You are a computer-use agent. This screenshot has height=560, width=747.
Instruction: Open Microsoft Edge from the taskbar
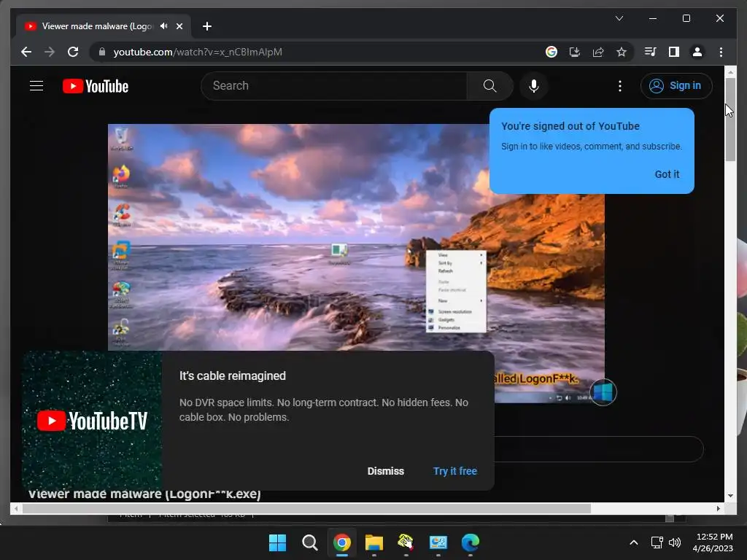(x=471, y=542)
